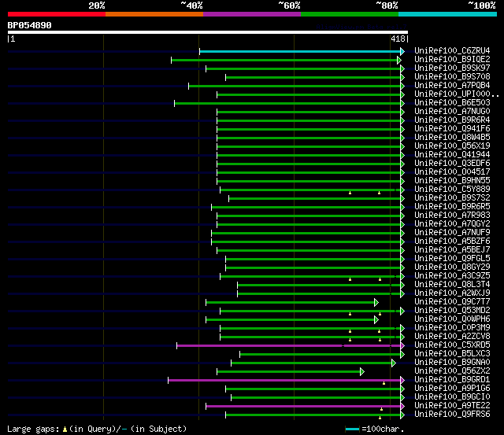Click the BP054890 query name

tap(30, 25)
